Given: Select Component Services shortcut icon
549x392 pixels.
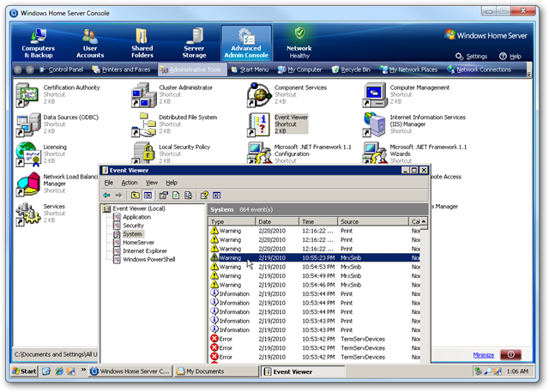Looking at the screenshot, I should (x=259, y=95).
